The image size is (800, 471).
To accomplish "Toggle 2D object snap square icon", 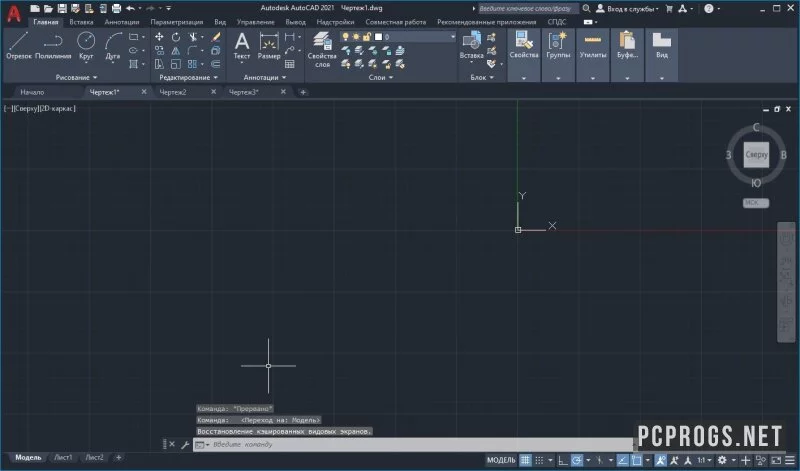I will coord(636,460).
